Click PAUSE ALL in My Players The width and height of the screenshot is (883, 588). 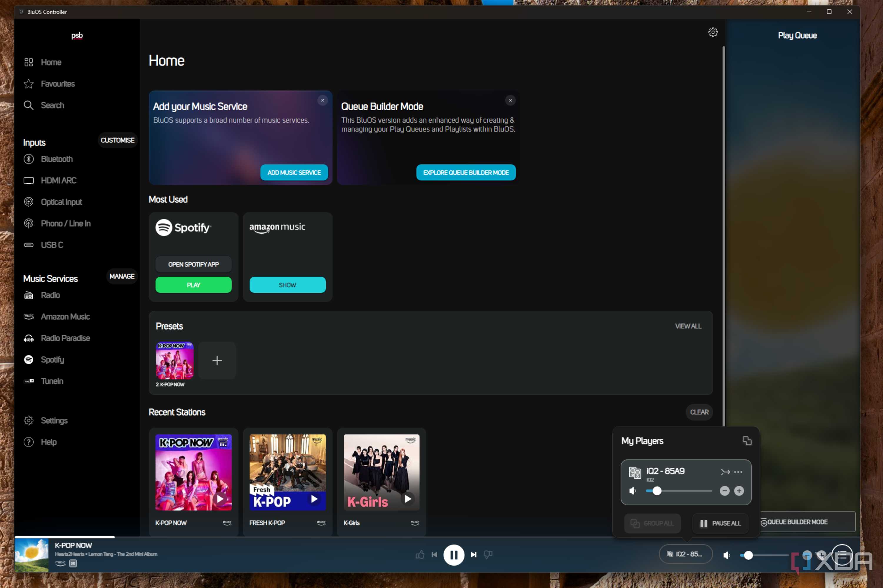coord(720,523)
